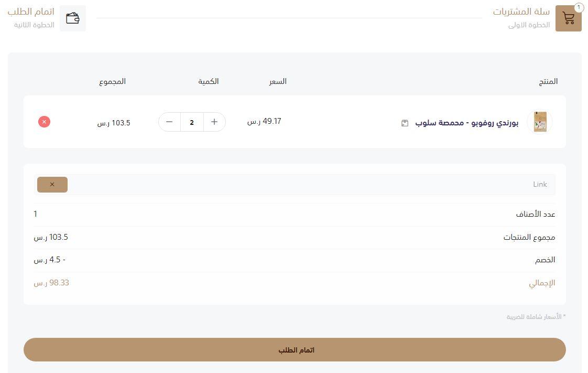Screen dimensions: 588x373
Task: Click the X on the applied coupon tag
Action: [52, 184]
